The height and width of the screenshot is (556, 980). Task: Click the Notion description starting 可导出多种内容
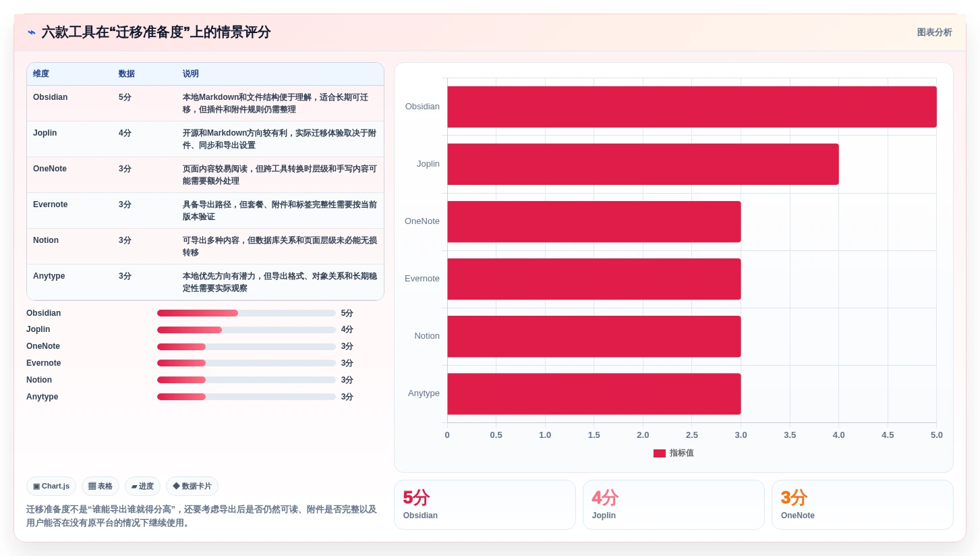pyautogui.click(x=279, y=246)
